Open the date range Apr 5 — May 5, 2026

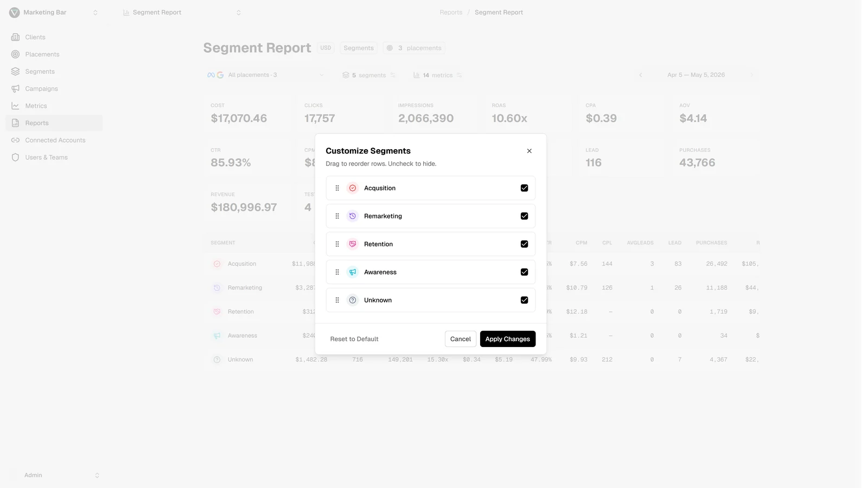click(696, 75)
